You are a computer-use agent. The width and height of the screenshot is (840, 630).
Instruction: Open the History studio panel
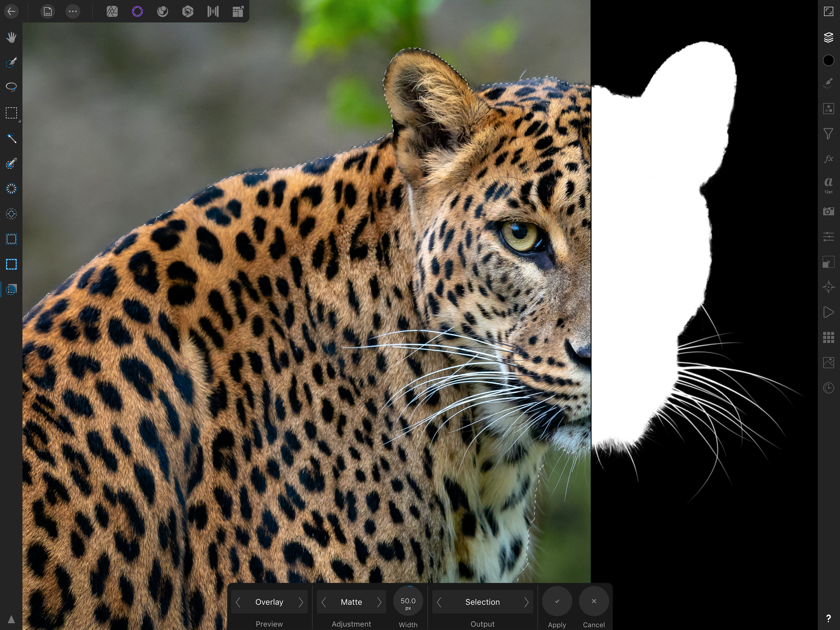pyautogui.click(x=828, y=388)
